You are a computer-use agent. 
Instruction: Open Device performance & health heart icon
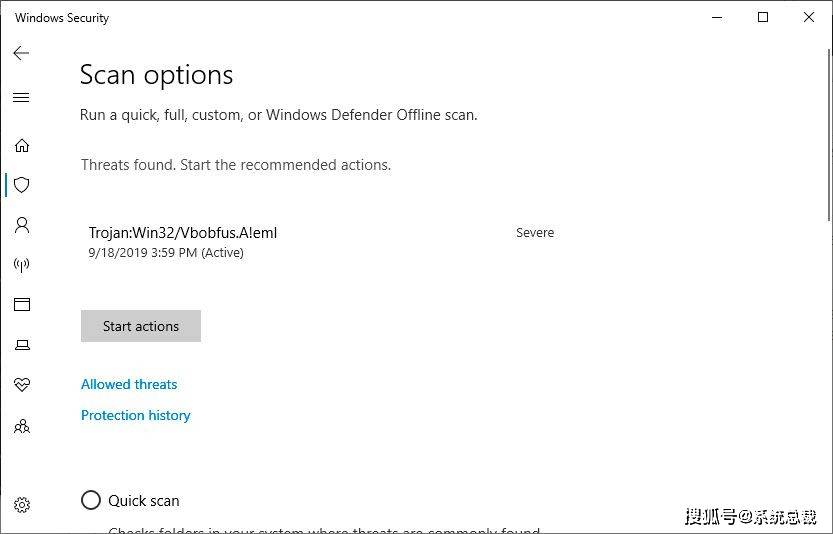(x=22, y=384)
